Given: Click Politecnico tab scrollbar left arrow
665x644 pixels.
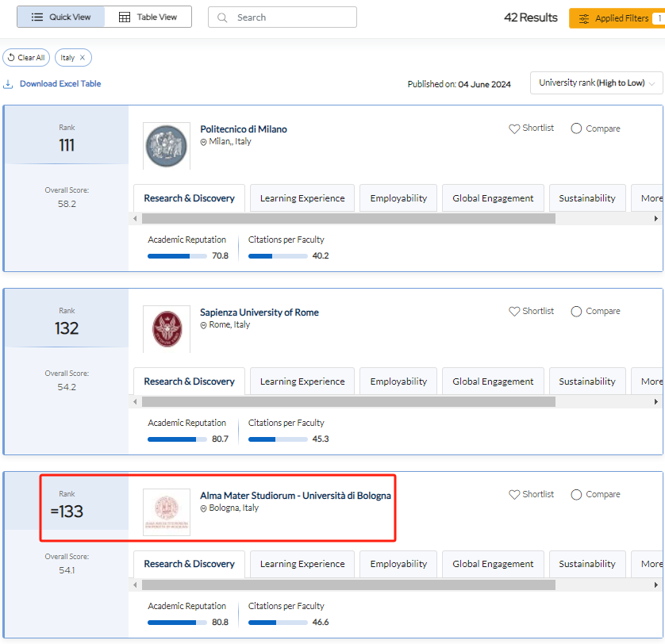Looking at the screenshot, I should click(135, 219).
